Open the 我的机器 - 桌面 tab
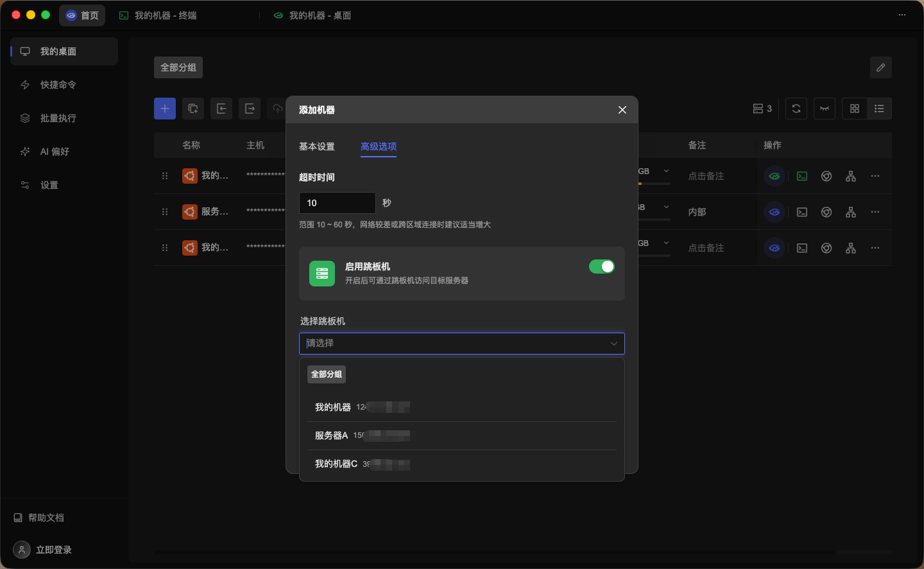Viewport: 924px width, 569px height. 312,15
